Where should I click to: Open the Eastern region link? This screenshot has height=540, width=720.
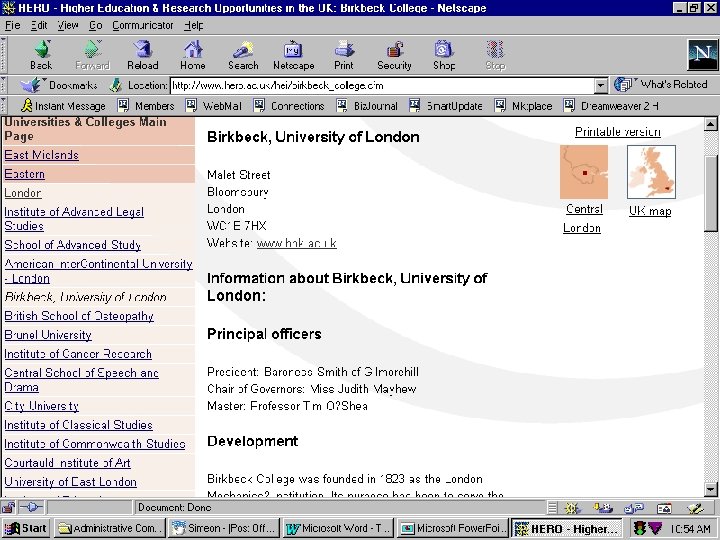[x=25, y=174]
